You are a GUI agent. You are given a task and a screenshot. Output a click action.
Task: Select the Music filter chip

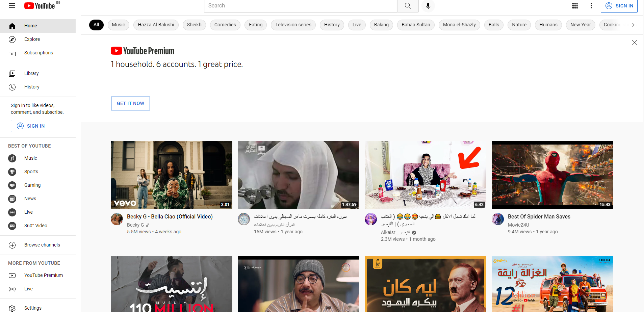[x=119, y=25]
